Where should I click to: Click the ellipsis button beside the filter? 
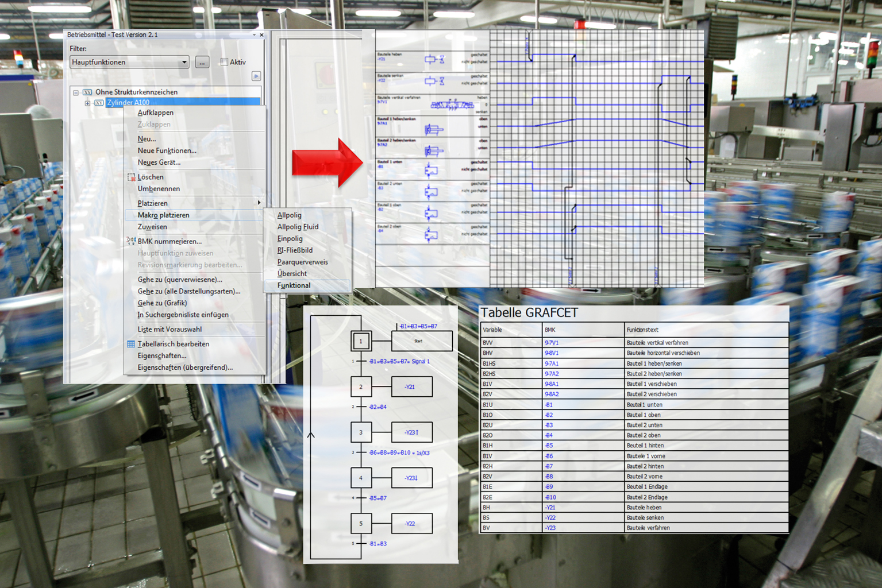pyautogui.click(x=202, y=62)
